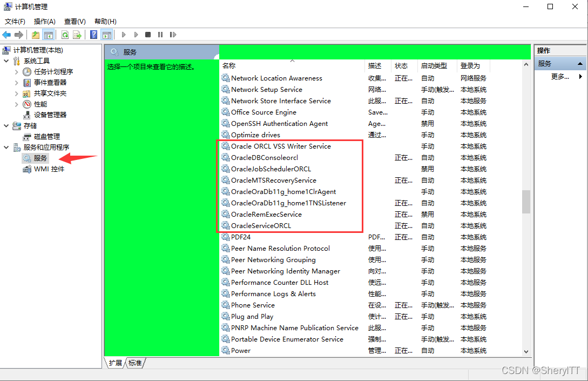Open the 操作(A) menu
Screen dimensions: 588x381
click(45, 22)
